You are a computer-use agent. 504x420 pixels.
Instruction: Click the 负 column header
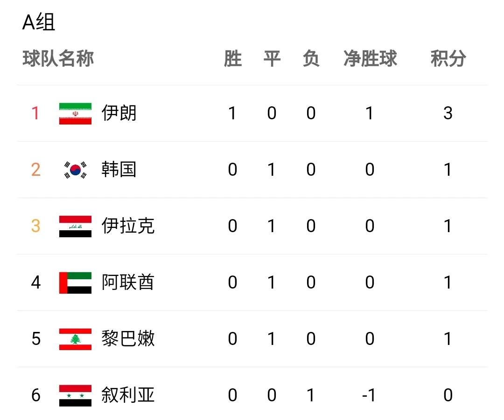point(311,59)
